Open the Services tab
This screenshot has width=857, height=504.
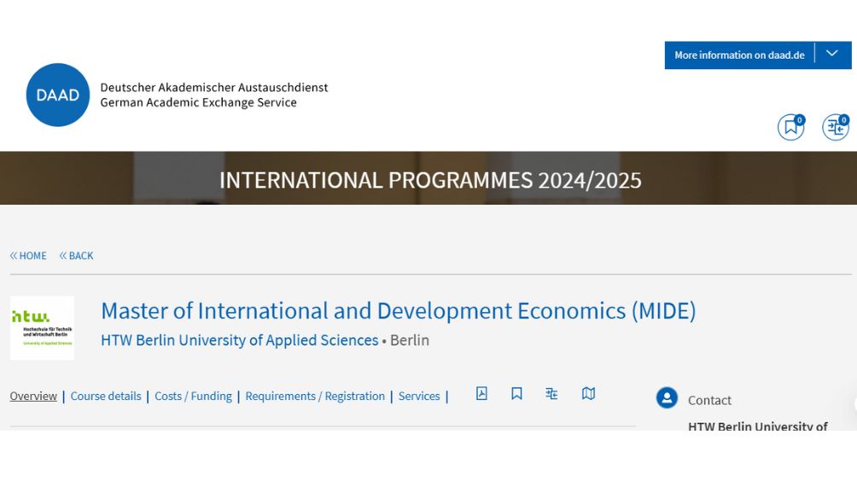coord(419,396)
